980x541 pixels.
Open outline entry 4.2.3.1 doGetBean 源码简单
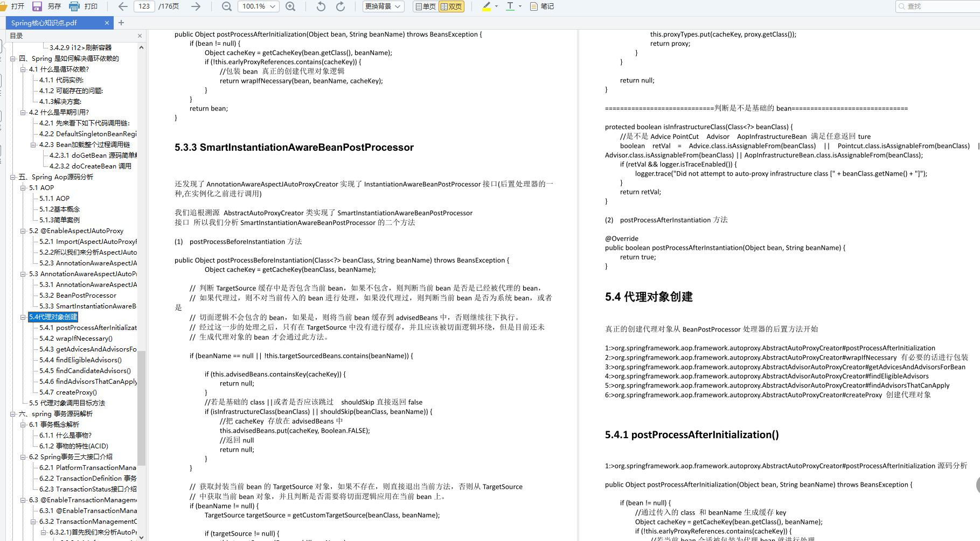click(93, 156)
